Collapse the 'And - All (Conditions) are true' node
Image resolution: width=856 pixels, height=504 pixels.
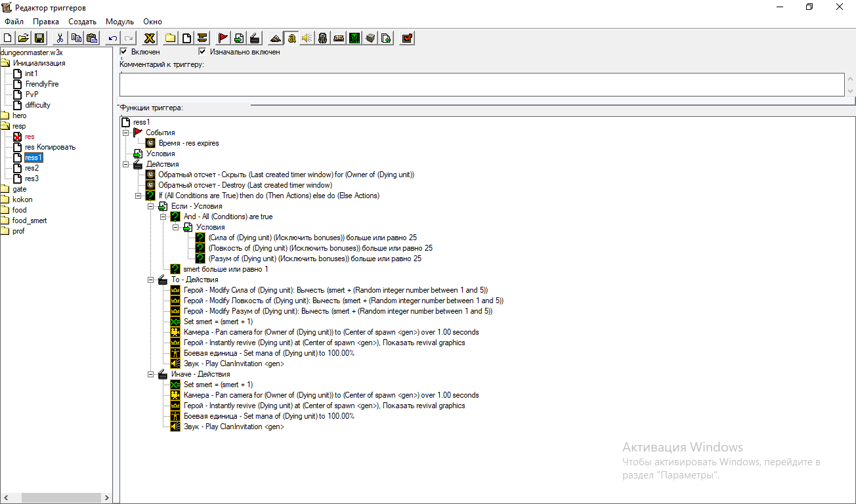pos(163,217)
